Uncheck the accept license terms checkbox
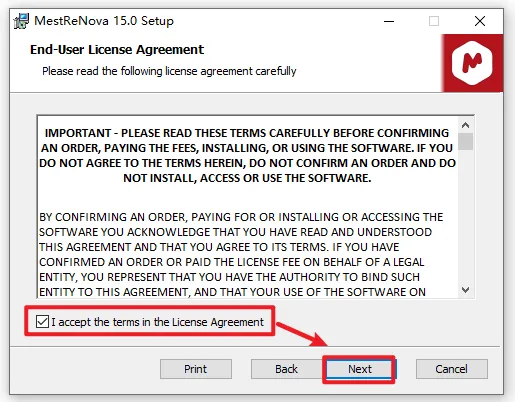The height and width of the screenshot is (402, 515). (x=42, y=322)
